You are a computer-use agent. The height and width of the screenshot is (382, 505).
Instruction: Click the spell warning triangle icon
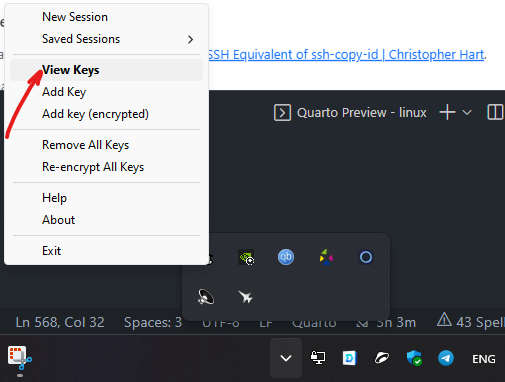(x=444, y=320)
